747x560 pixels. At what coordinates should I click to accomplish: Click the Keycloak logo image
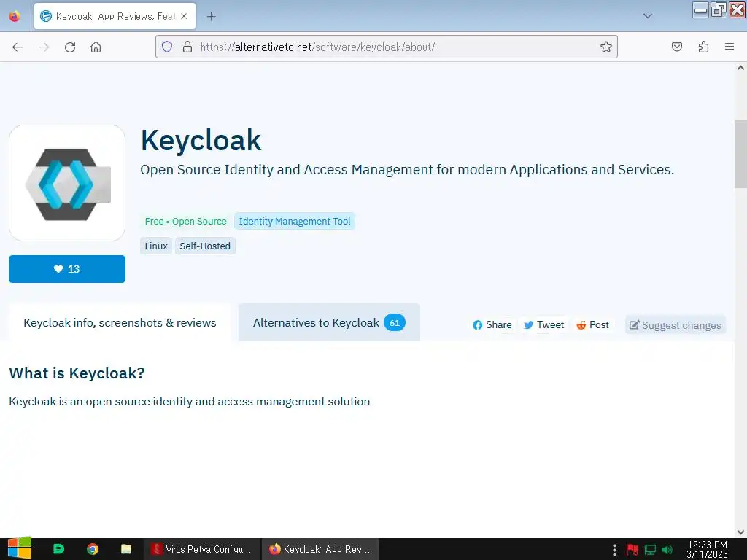(x=67, y=183)
